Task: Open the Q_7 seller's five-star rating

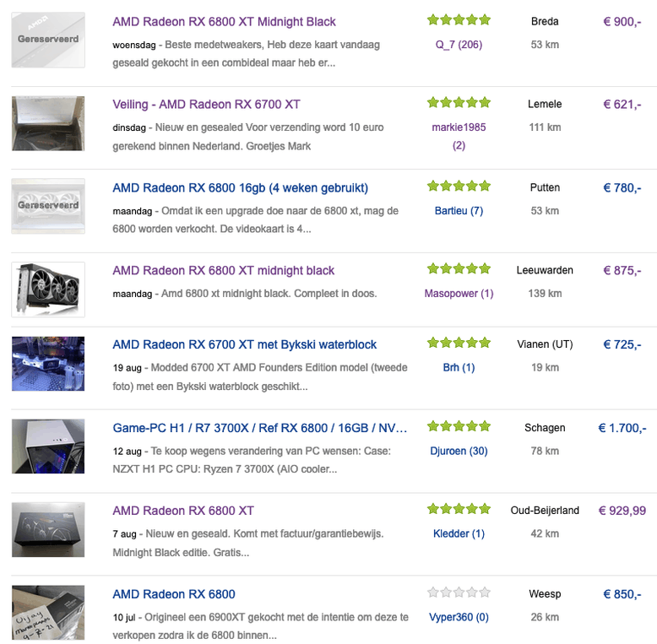Action: coord(458,20)
